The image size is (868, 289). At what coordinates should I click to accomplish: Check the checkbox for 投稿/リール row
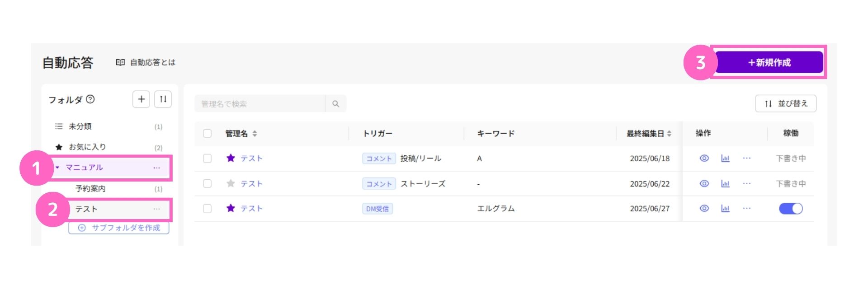207,158
